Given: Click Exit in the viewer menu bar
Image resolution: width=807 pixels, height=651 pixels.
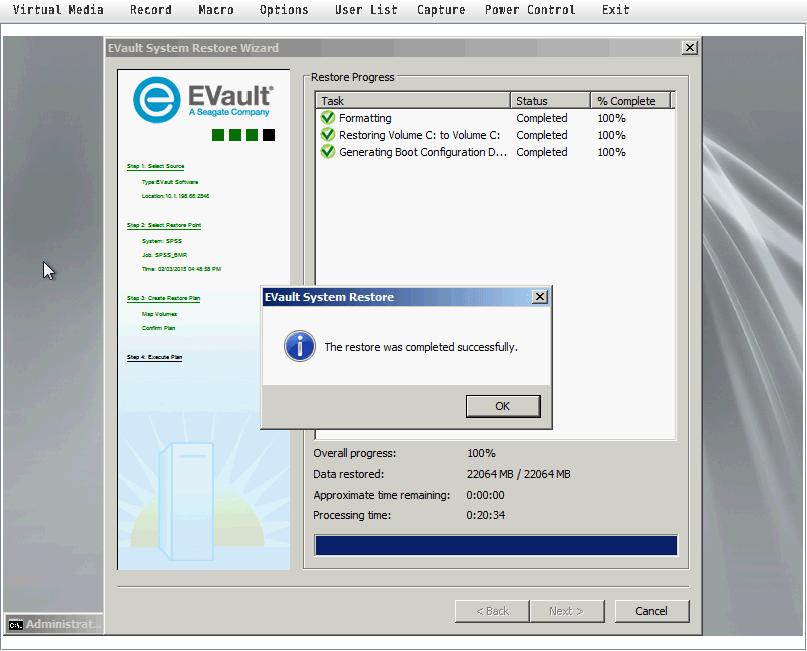Looking at the screenshot, I should 616,10.
